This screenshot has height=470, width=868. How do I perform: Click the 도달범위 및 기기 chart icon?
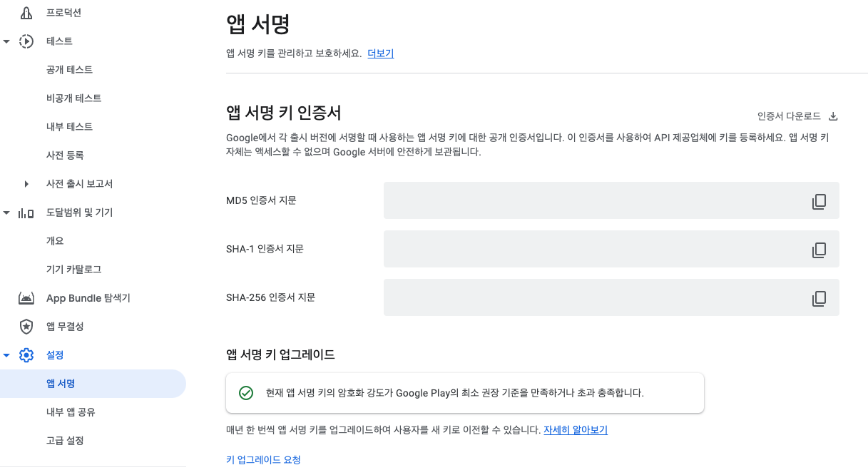[26, 213]
